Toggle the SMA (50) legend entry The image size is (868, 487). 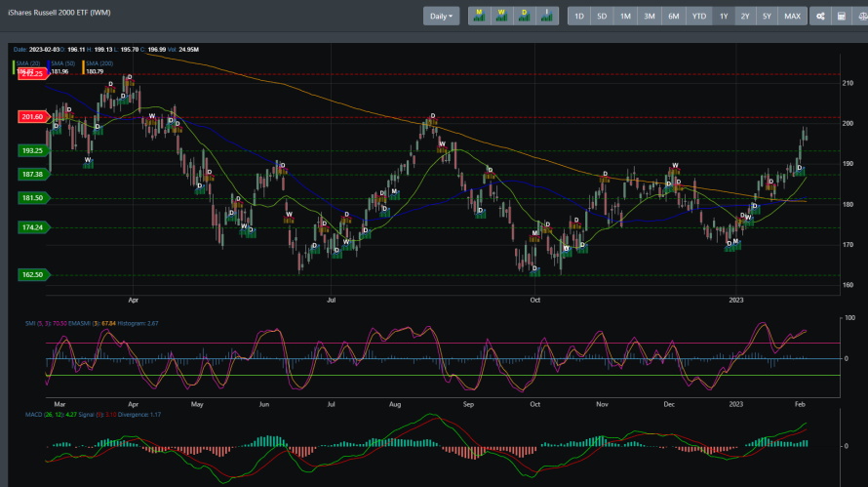(x=62, y=63)
